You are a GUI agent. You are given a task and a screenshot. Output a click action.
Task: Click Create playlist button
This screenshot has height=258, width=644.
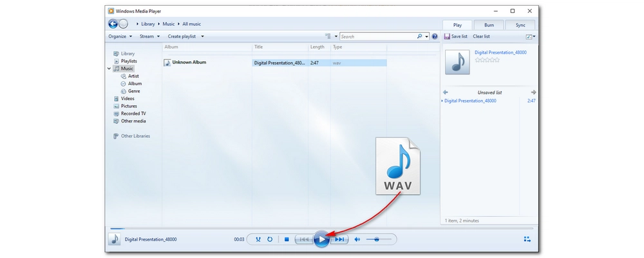(182, 36)
